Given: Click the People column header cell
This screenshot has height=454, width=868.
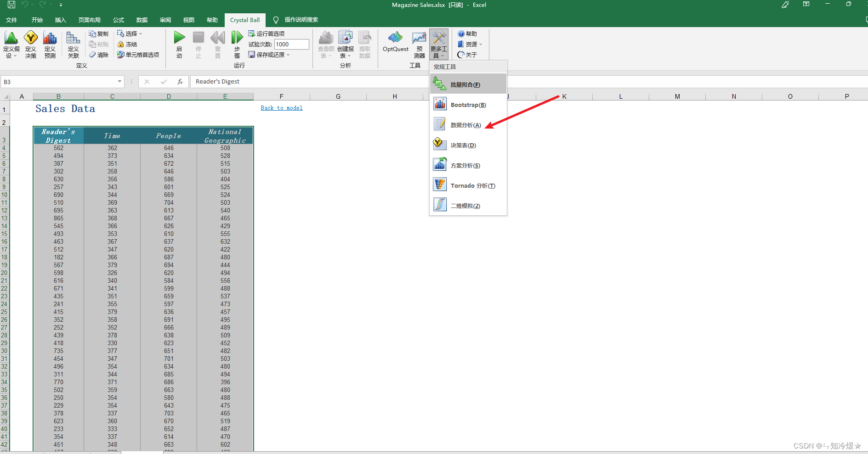Looking at the screenshot, I should click(169, 136).
